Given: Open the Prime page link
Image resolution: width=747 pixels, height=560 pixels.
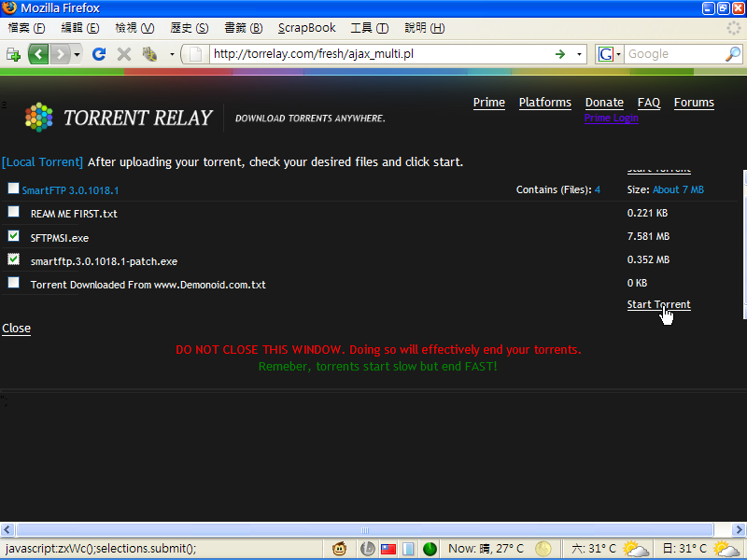Looking at the screenshot, I should (x=488, y=103).
